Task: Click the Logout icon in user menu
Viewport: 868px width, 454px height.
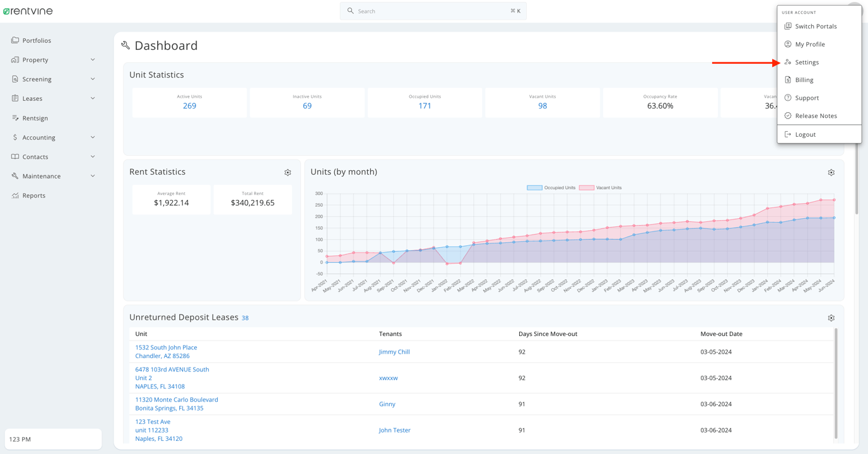Action: coord(788,134)
